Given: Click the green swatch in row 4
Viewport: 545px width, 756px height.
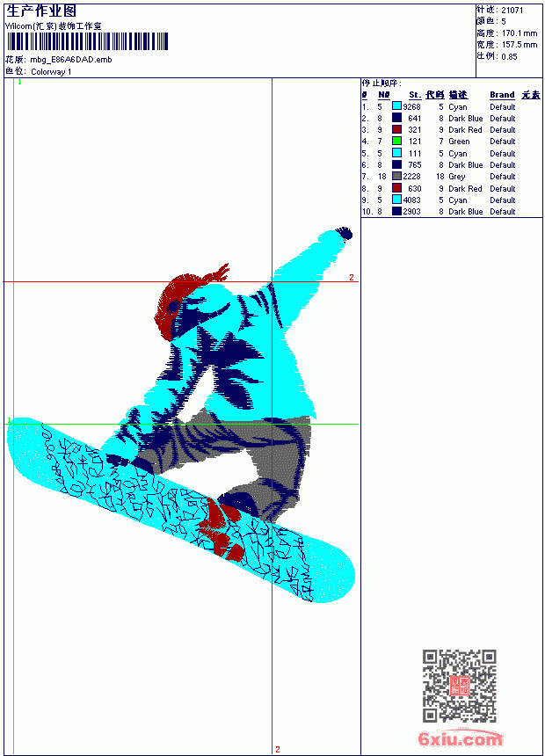Looking at the screenshot, I should pyautogui.click(x=396, y=141).
